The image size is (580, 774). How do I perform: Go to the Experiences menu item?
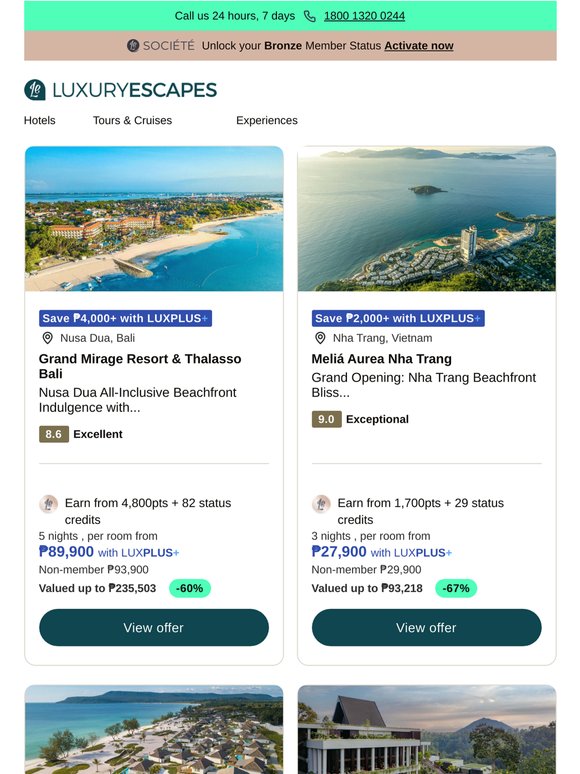click(267, 120)
